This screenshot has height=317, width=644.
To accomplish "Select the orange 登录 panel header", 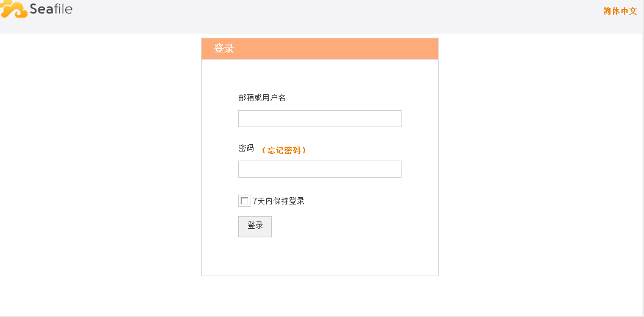I will (319, 49).
